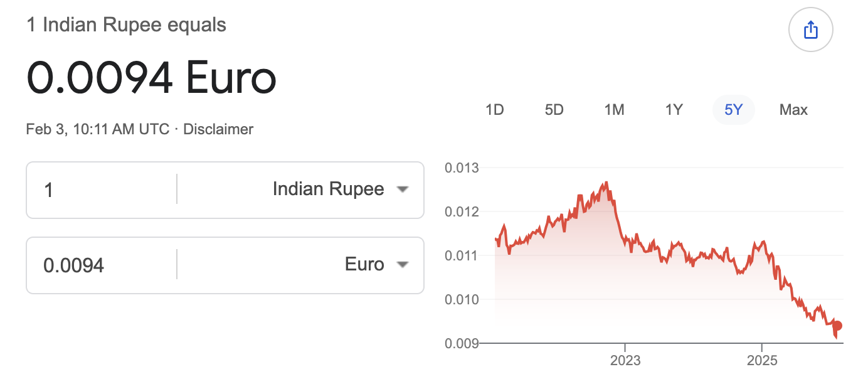
Task: Select the 5D time range
Action: (x=554, y=110)
